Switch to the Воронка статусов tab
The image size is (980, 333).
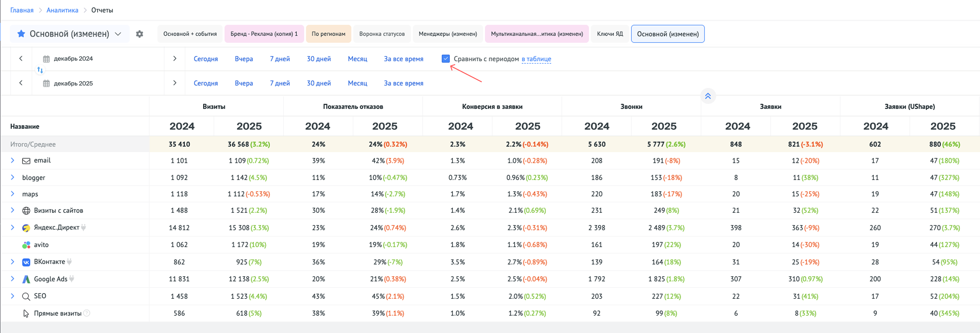click(x=382, y=34)
